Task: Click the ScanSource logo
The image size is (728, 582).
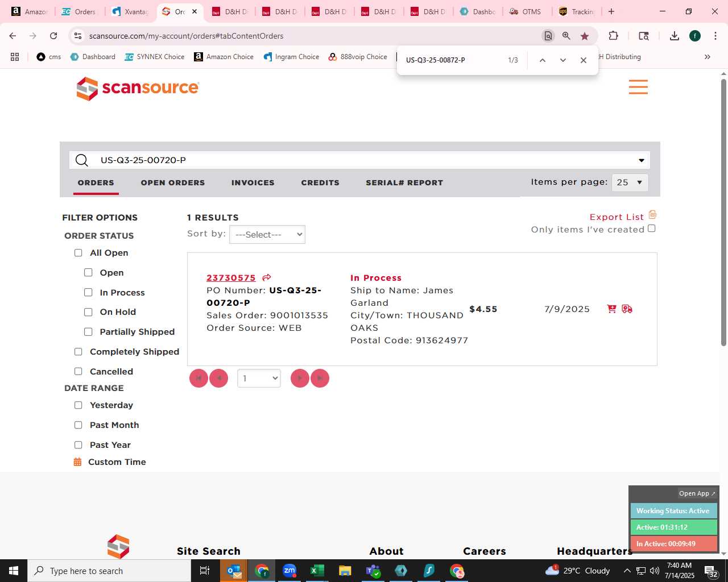Action: (x=138, y=88)
